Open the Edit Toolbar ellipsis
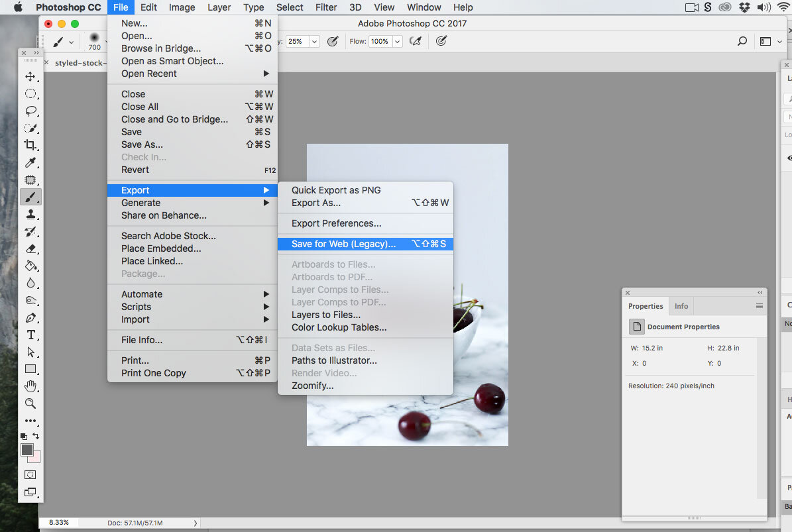The image size is (792, 532). tap(30, 421)
